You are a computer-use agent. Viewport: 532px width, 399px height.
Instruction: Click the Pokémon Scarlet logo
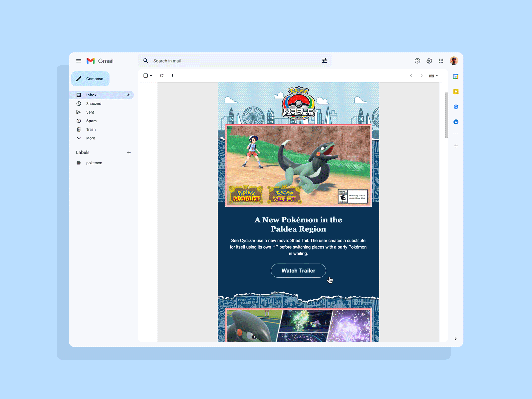[246, 195]
